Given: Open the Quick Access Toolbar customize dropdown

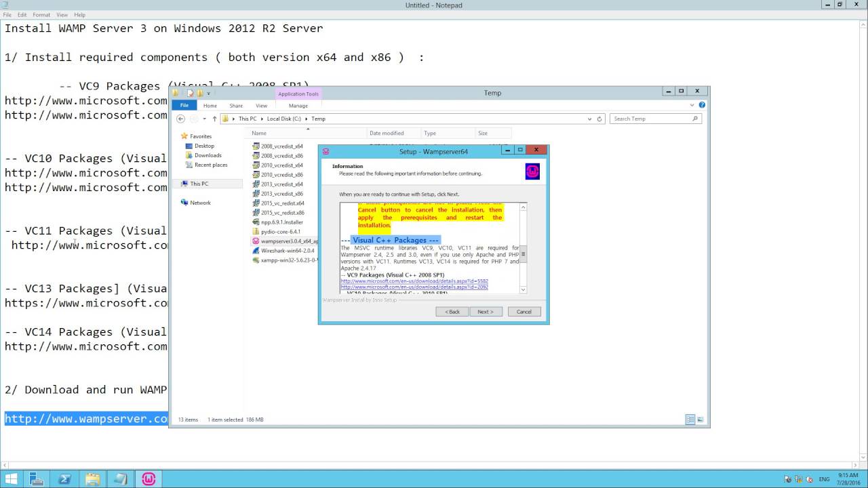Looking at the screenshot, I should pos(208,94).
